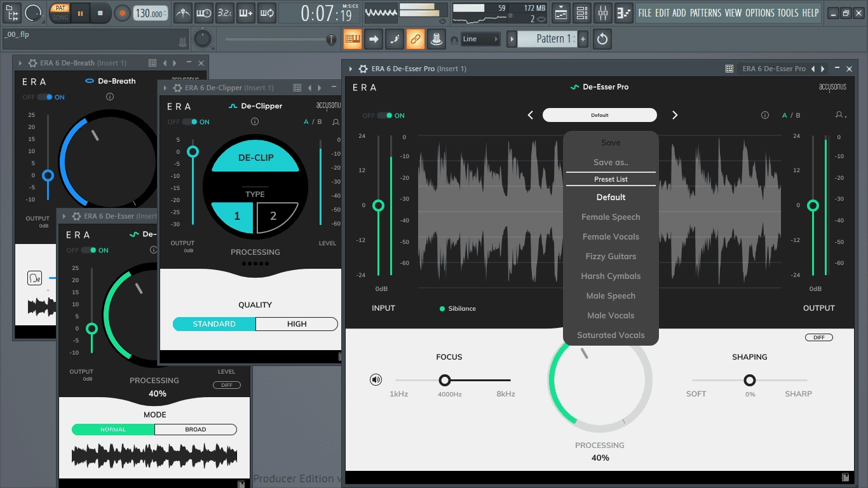Click the circular undo arrow icon

pyautogui.click(x=602, y=39)
